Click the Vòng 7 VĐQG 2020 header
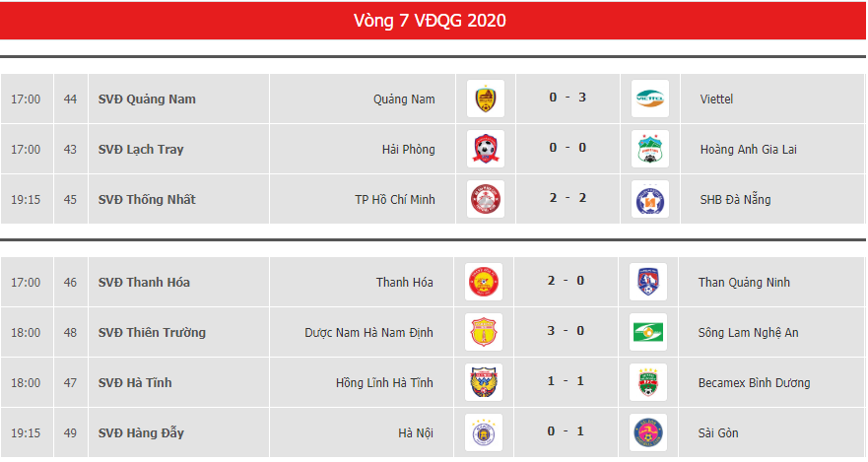Screen dimensions: 868x462 click(430, 21)
